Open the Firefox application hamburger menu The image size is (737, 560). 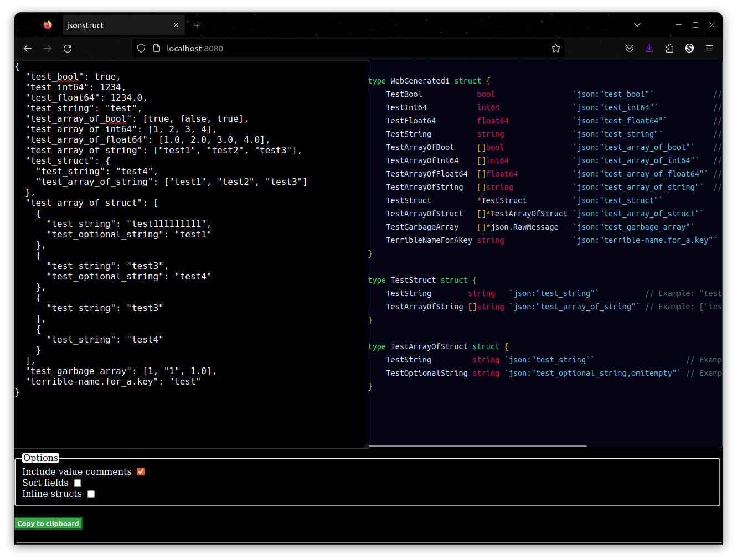(709, 49)
